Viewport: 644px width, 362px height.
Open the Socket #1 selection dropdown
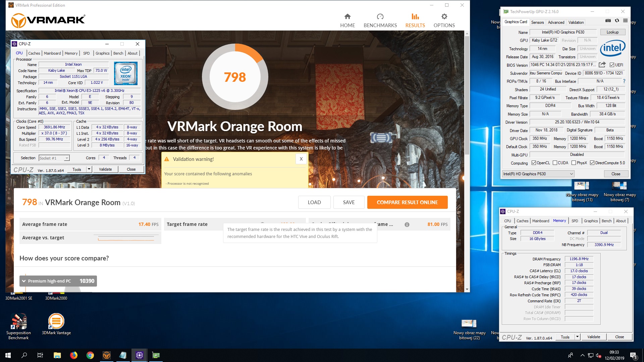[54, 158]
